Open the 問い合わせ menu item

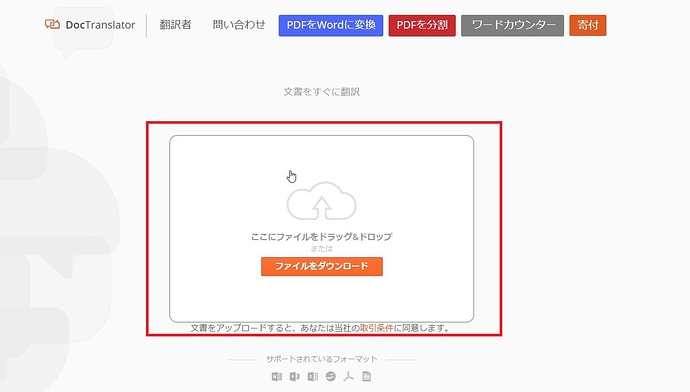[x=239, y=25]
